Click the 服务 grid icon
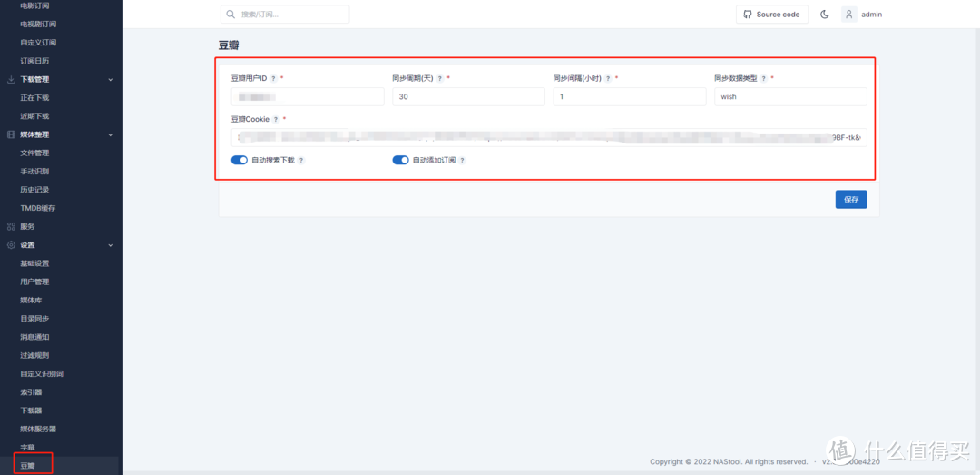Viewport: 980px width, 475px height. [11, 226]
